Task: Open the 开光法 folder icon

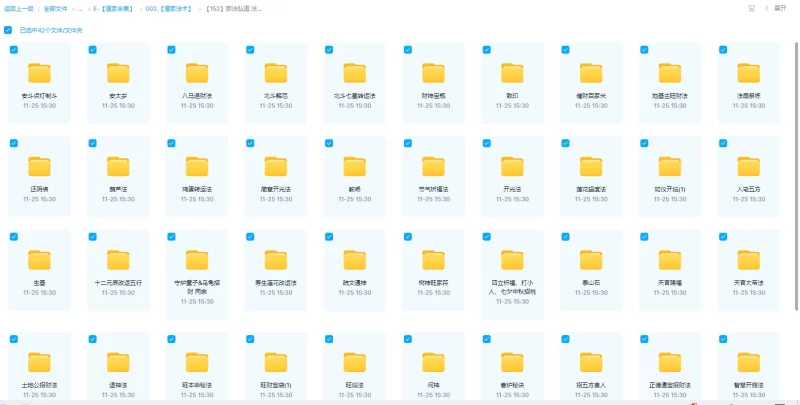Action: 512,166
